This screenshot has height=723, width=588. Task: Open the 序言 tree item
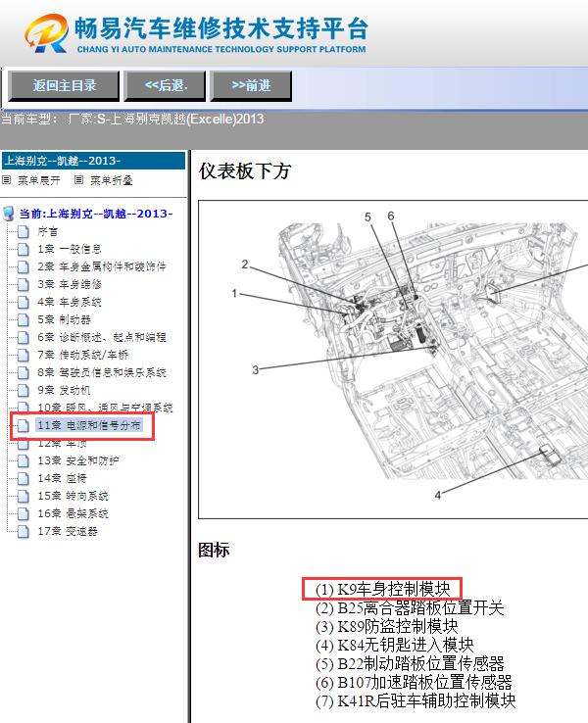[47, 231]
